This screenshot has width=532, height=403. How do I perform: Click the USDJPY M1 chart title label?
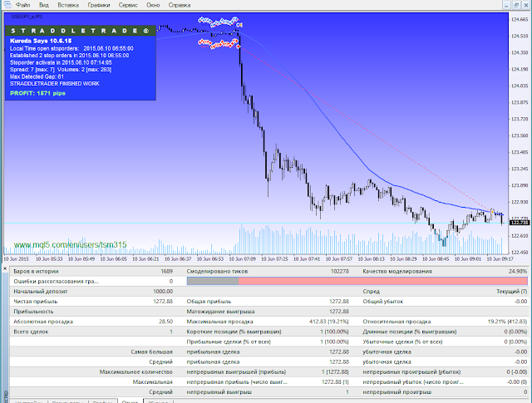point(27,17)
